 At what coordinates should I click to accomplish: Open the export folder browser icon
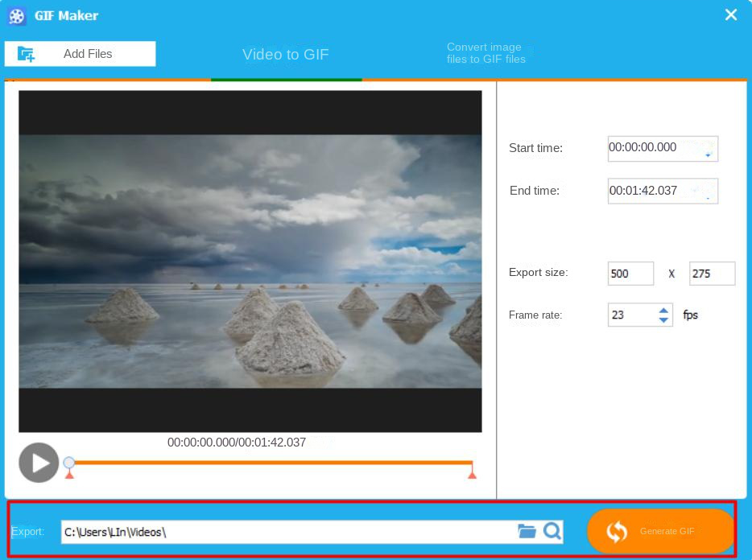pyautogui.click(x=527, y=531)
